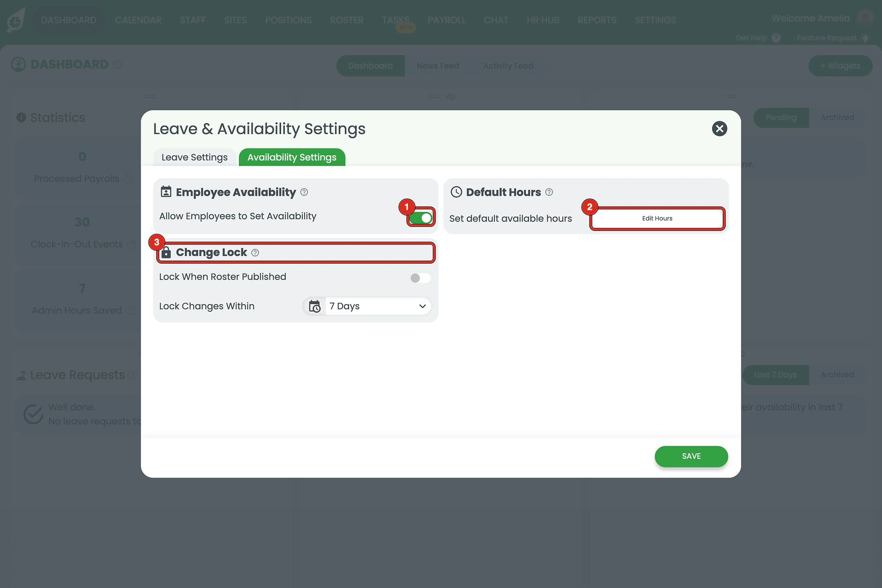Viewport: 882px width, 588px height.
Task: Click the Employee Availability calendar icon
Action: [166, 192]
